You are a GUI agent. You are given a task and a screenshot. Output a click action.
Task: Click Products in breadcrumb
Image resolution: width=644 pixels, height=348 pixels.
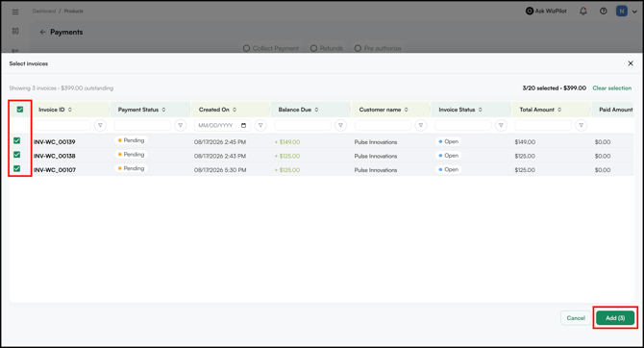click(73, 12)
